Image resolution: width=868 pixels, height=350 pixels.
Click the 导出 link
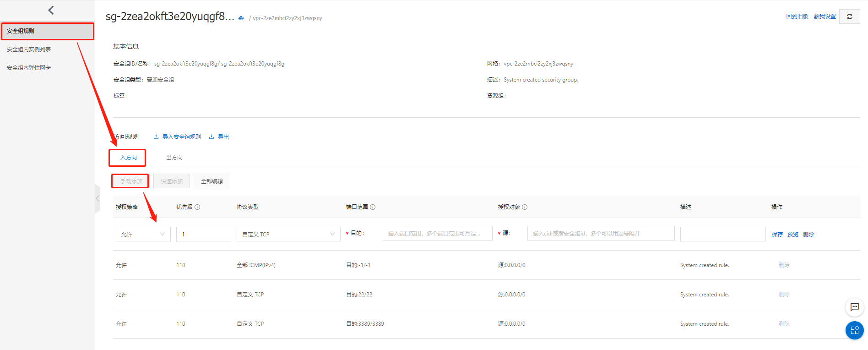[x=223, y=137]
